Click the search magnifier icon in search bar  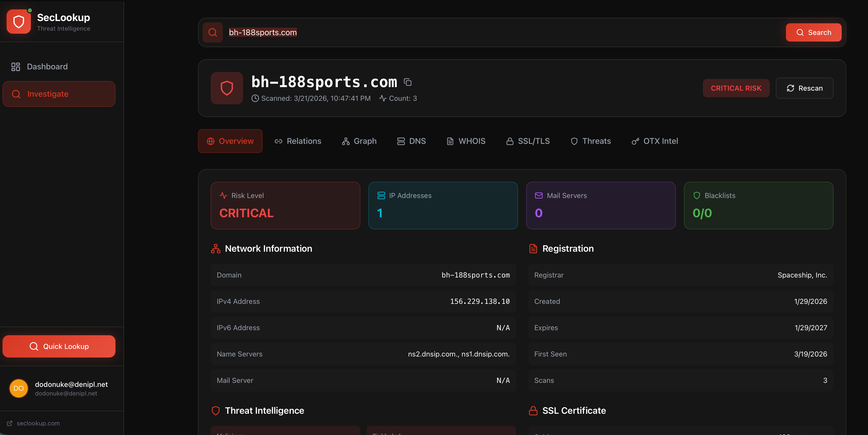coord(213,32)
